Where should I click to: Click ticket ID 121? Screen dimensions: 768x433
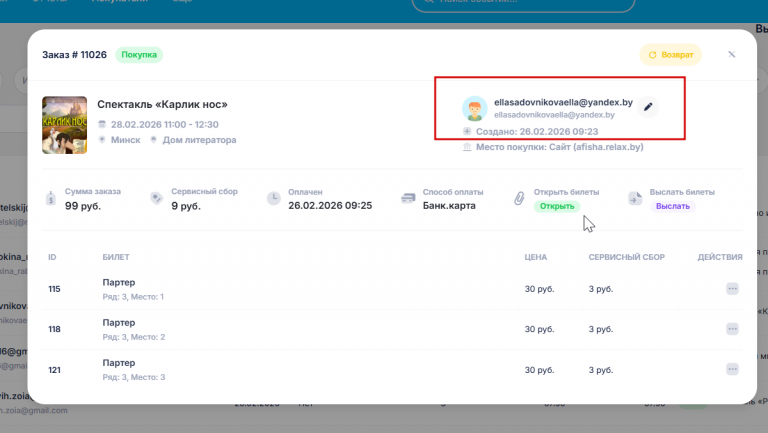pos(54,370)
